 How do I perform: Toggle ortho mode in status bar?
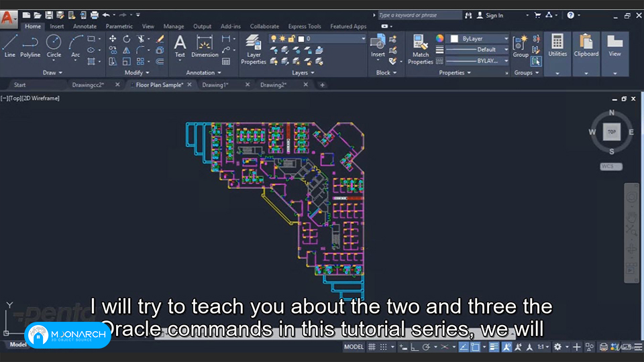pyautogui.click(x=415, y=347)
